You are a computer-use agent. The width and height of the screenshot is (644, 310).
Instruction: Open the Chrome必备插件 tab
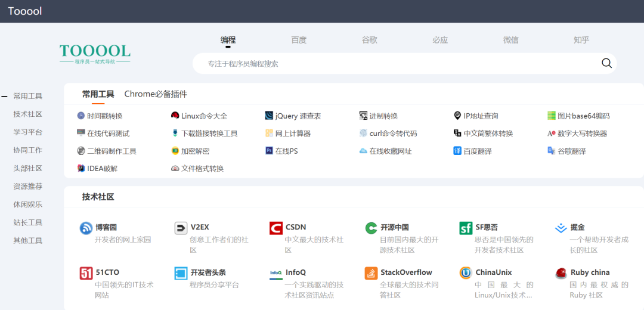pos(156,94)
